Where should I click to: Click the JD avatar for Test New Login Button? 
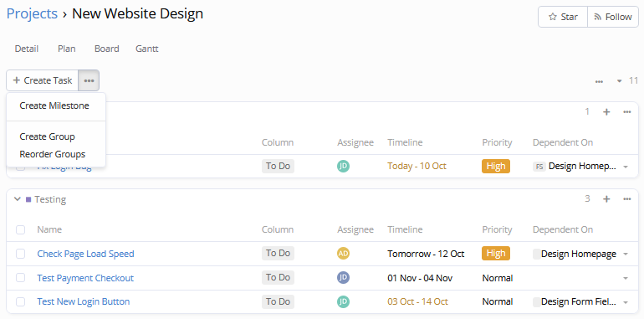tap(344, 301)
